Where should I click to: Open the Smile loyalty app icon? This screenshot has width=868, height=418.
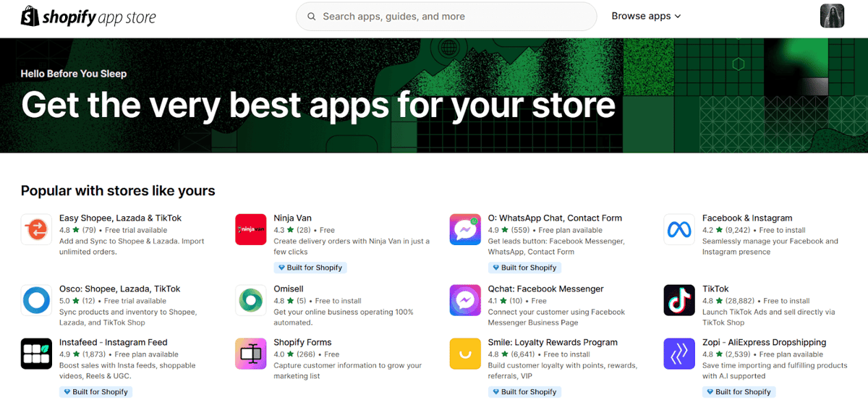[x=464, y=354]
